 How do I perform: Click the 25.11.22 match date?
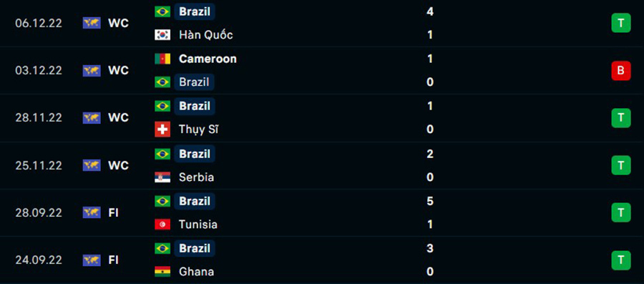tap(39, 165)
